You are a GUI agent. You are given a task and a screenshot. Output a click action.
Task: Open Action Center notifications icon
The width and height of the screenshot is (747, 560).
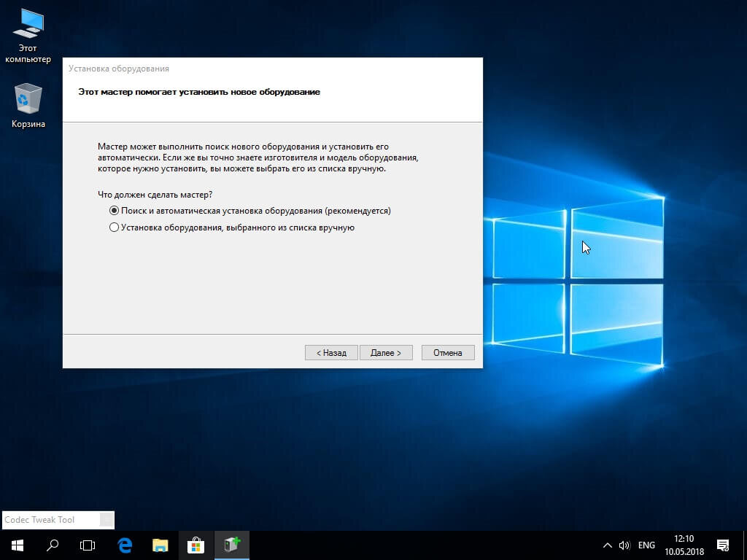[723, 545]
